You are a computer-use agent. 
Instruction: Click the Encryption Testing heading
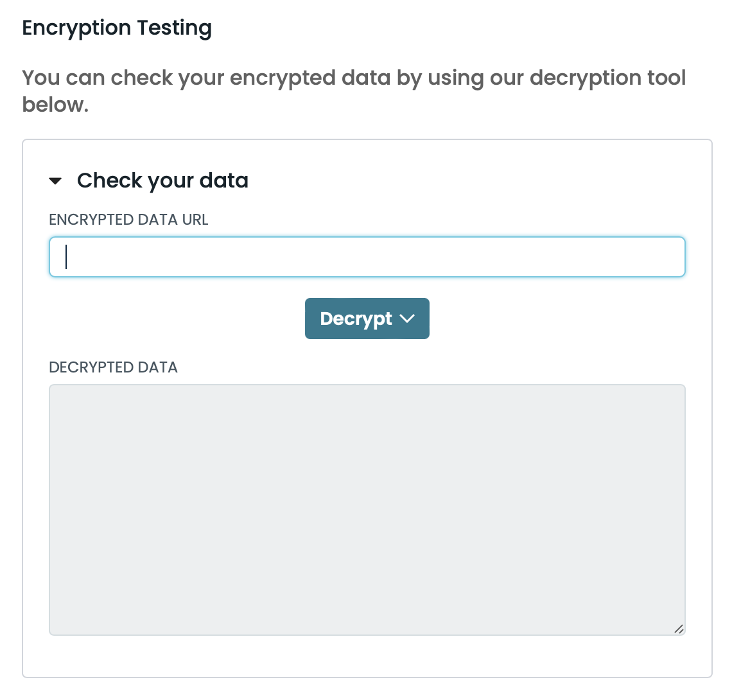coord(117,28)
